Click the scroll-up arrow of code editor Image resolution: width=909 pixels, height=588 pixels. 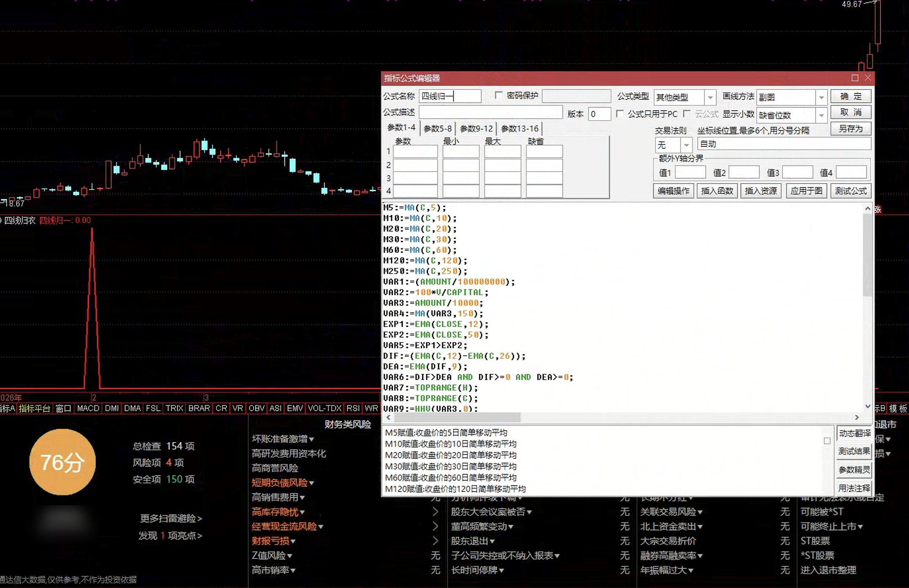point(868,208)
